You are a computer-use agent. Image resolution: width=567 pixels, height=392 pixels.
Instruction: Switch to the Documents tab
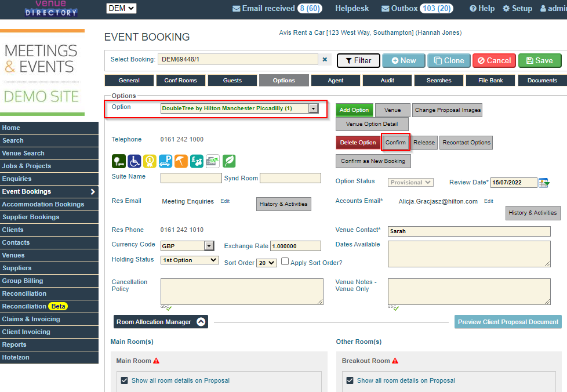pos(542,80)
